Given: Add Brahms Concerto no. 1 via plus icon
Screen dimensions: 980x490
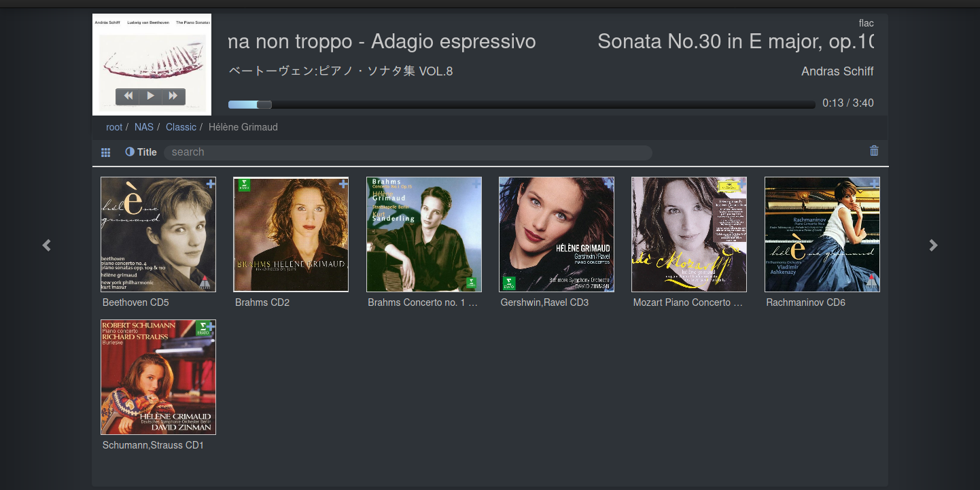Looking at the screenshot, I should (476, 183).
